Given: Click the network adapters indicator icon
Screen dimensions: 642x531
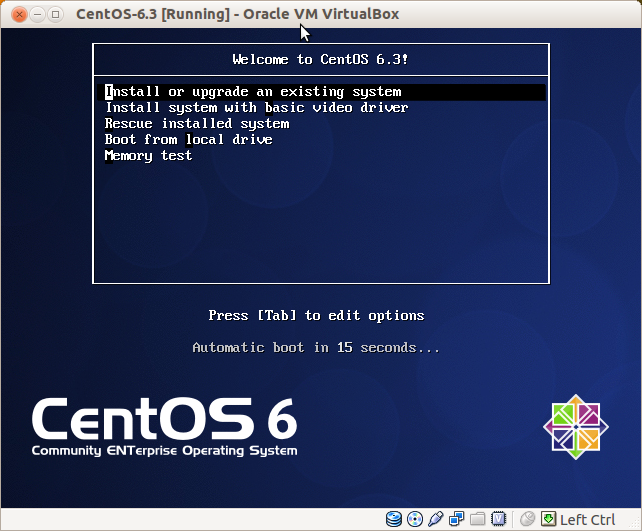Looking at the screenshot, I should (x=457, y=519).
